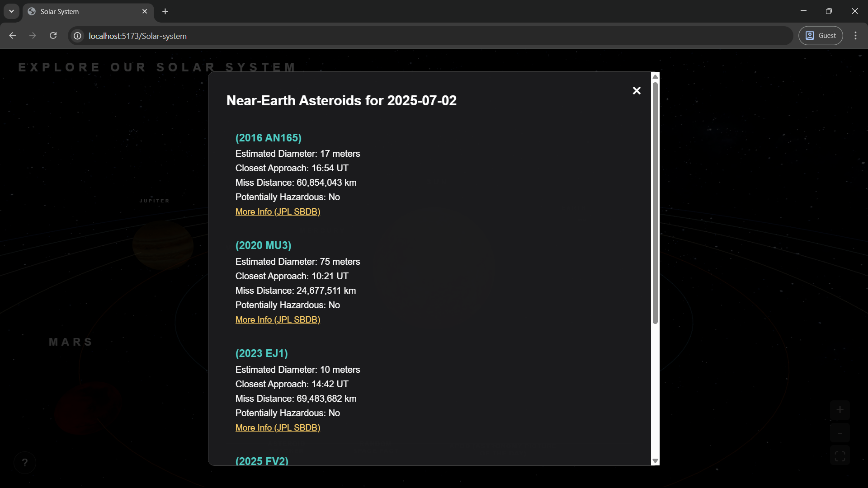Screen dimensions: 868x488
Task: Select the Solar System tab
Action: pyautogui.click(x=81, y=11)
